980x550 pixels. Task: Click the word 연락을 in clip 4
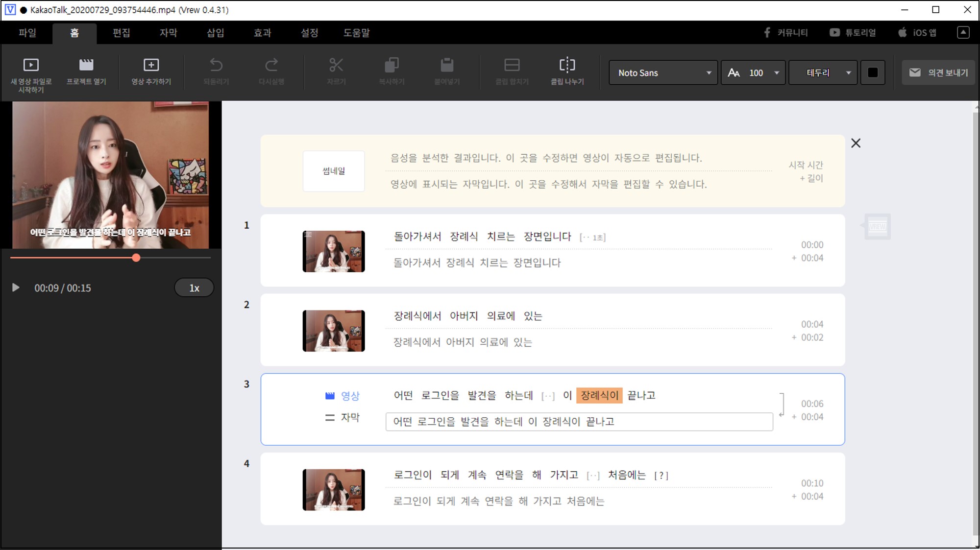(x=509, y=475)
